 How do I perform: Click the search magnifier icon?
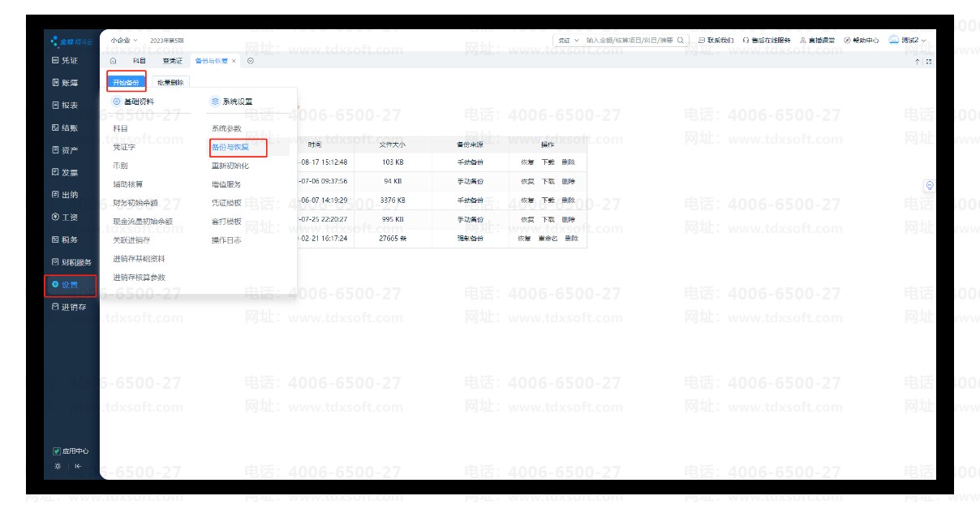[x=681, y=40]
